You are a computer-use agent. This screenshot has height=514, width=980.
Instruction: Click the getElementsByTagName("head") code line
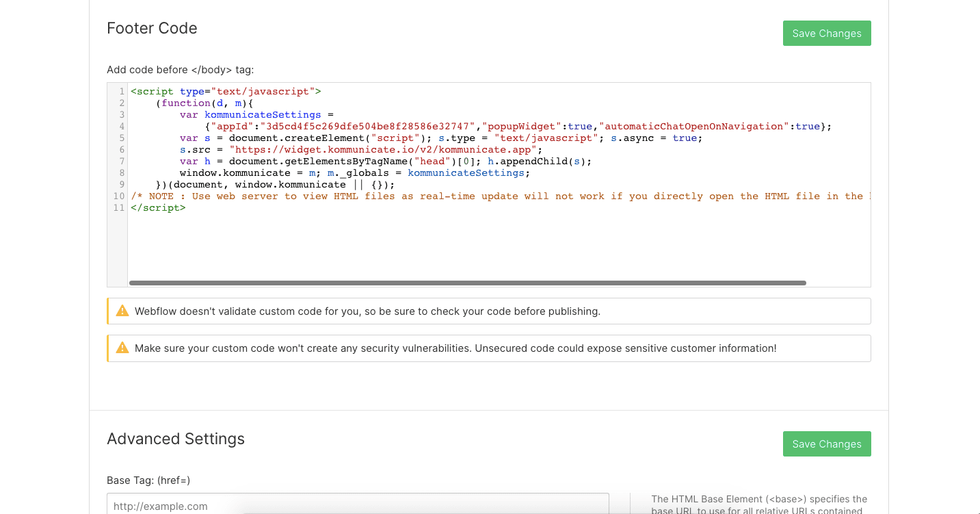pos(386,161)
